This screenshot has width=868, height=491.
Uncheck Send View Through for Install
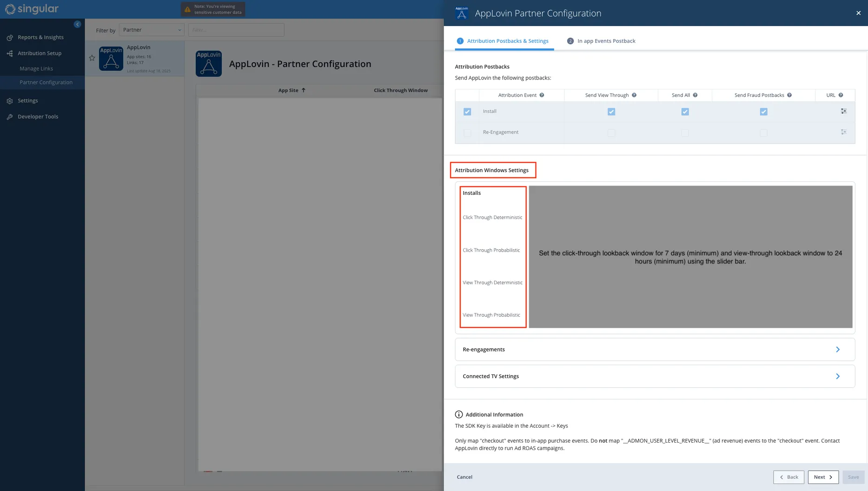click(611, 111)
